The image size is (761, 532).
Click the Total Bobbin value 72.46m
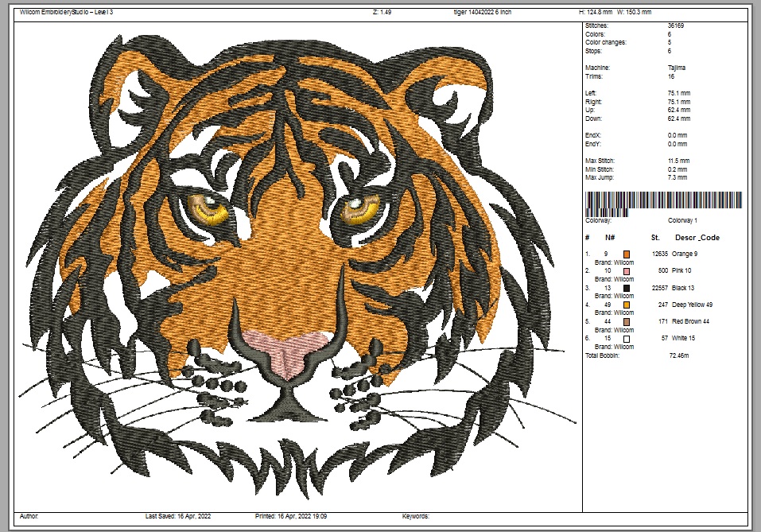coord(678,355)
